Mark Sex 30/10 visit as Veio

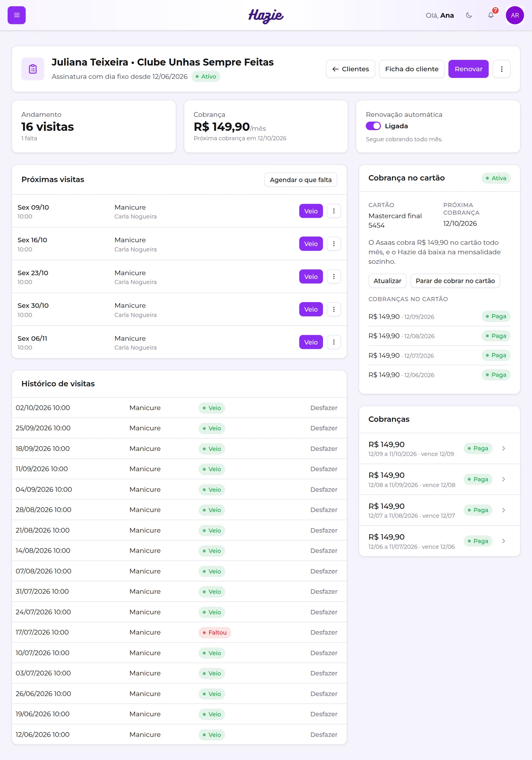pyautogui.click(x=311, y=309)
